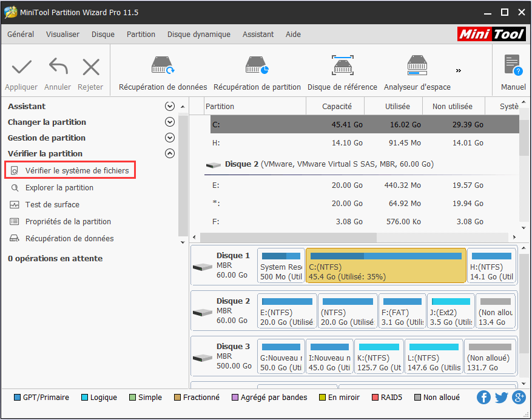Viewport: 532px width, 420px height.
Task: Click the Appliquer checkmark icon
Action: click(21, 67)
